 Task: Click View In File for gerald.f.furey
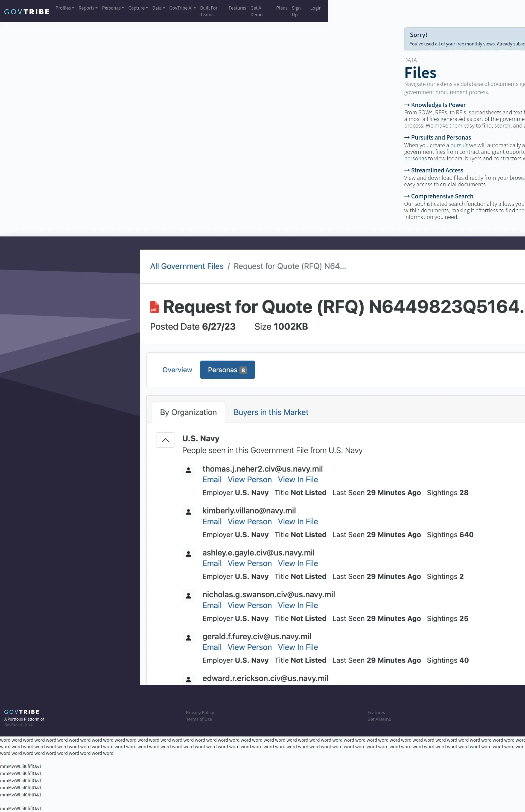298,647
